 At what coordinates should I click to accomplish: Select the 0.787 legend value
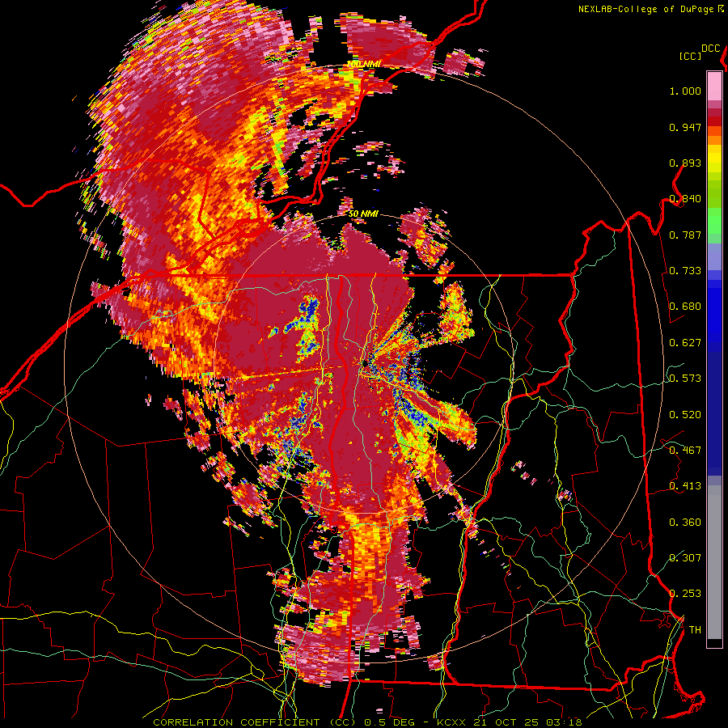pos(685,235)
